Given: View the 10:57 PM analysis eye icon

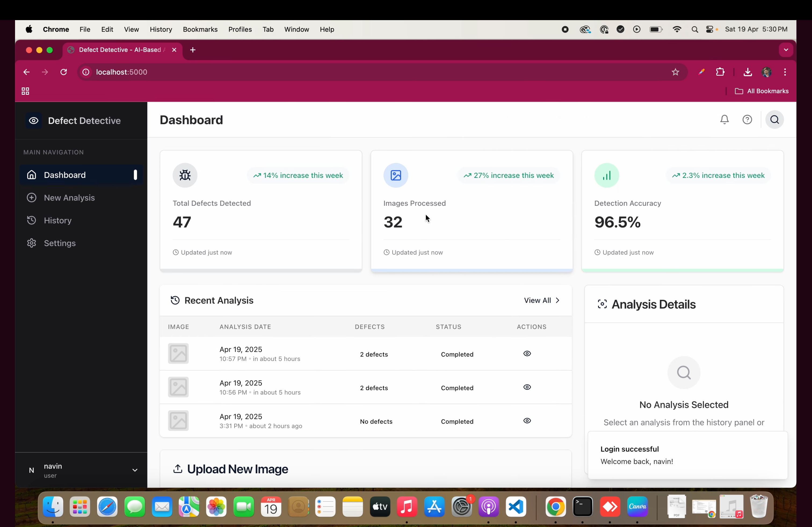Looking at the screenshot, I should click(527, 353).
